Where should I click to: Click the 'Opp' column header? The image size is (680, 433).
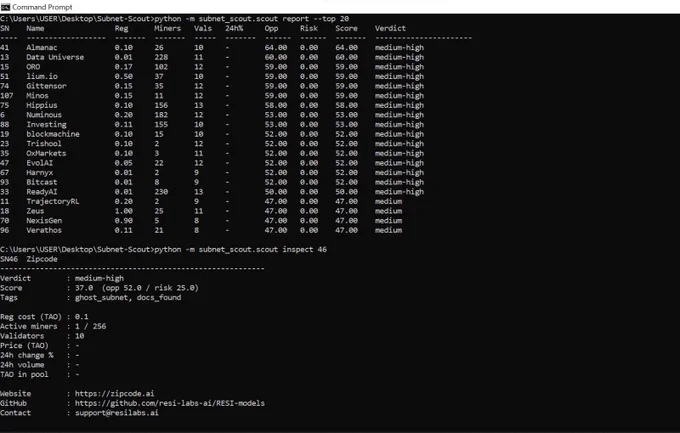[271, 28]
